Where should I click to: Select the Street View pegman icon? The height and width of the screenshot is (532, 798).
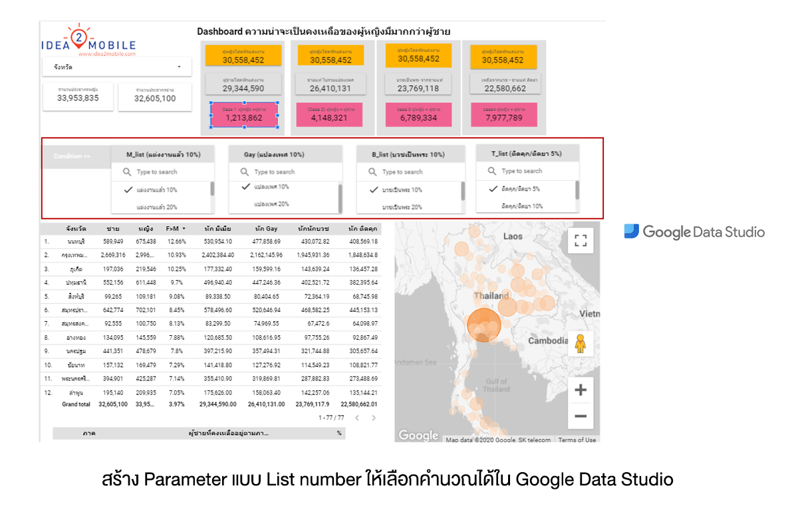tap(581, 343)
